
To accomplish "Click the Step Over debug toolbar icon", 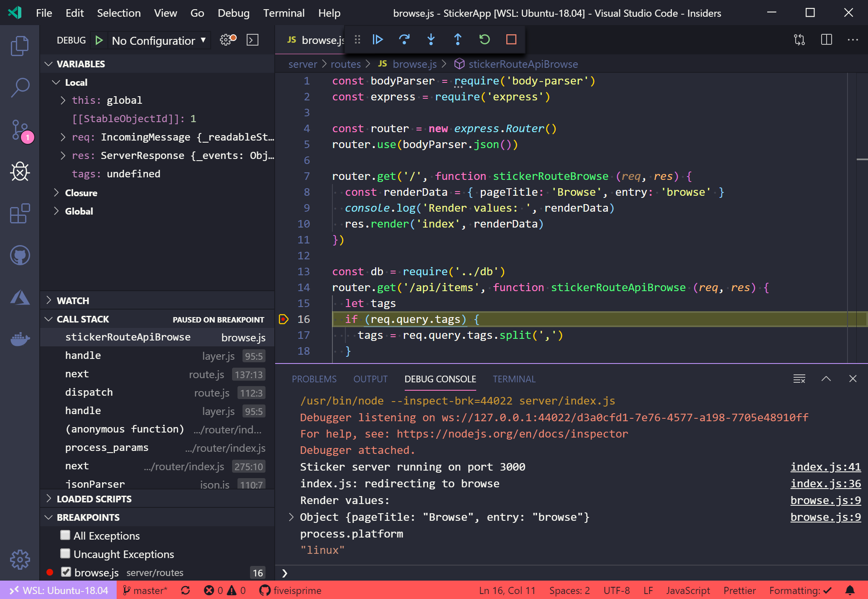I will (405, 40).
